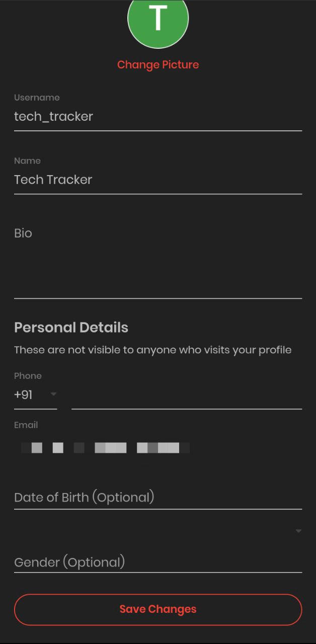Open the Change Picture link
This screenshot has width=316, height=644.
point(158,65)
